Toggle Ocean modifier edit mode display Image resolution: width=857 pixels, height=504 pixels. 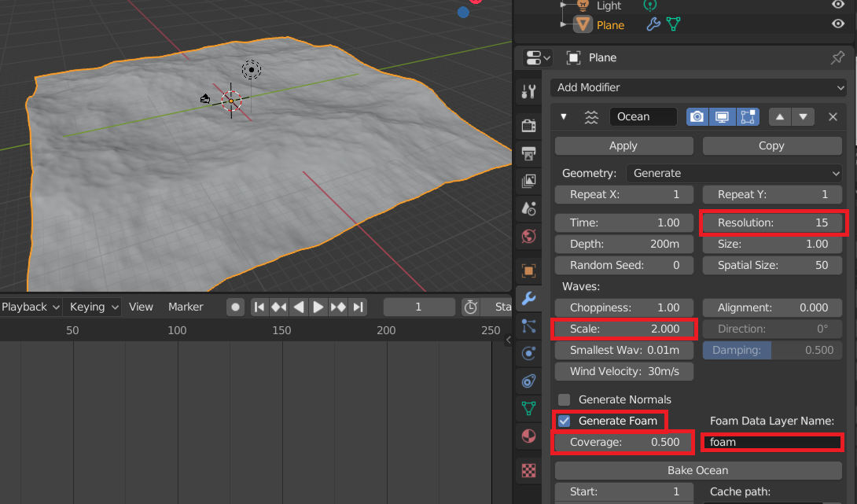[x=747, y=117]
